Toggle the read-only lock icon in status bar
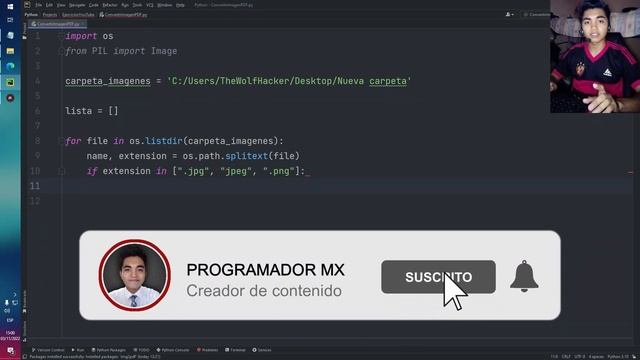 (635, 357)
